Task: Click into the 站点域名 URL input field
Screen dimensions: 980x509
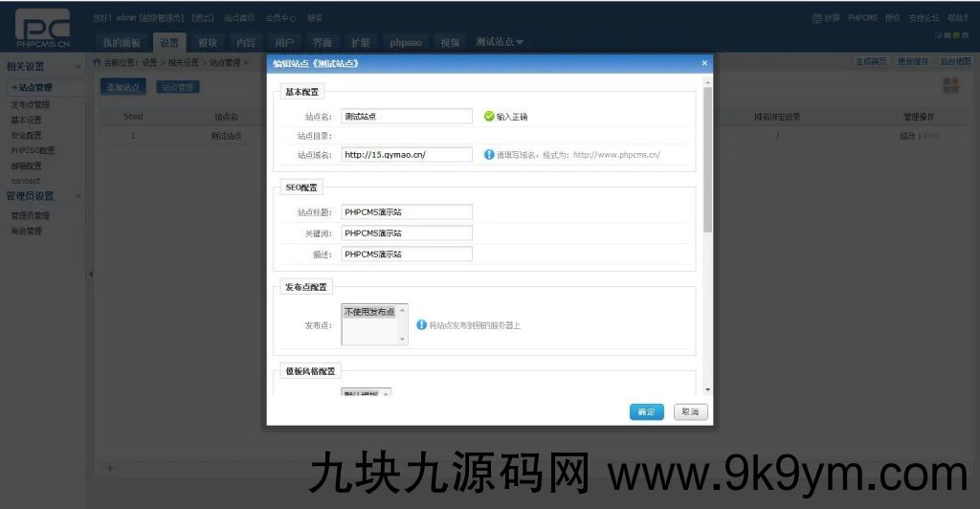Action: tap(407, 154)
